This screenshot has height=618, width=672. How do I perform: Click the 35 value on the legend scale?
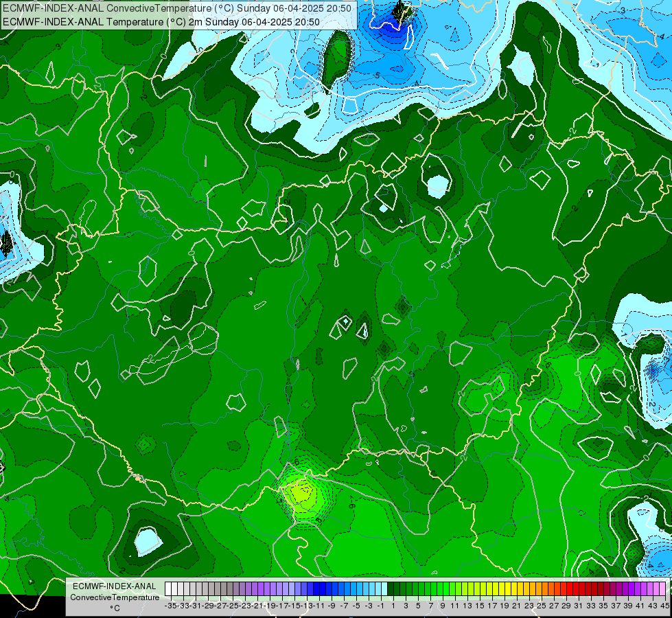pos(603,606)
